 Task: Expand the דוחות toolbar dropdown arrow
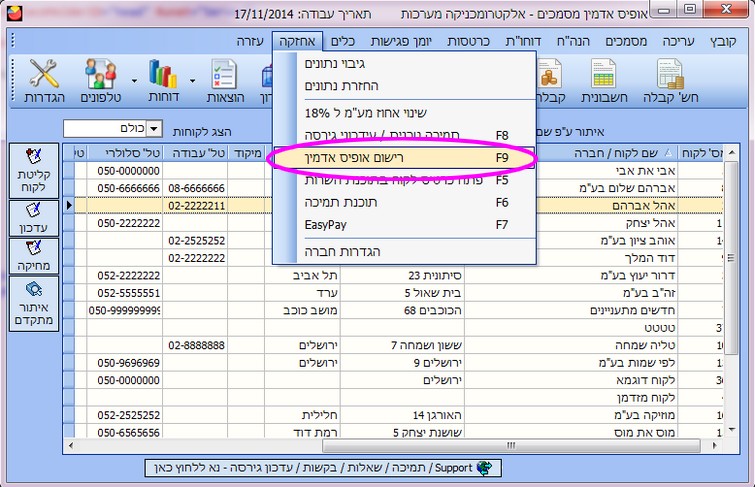click(193, 81)
